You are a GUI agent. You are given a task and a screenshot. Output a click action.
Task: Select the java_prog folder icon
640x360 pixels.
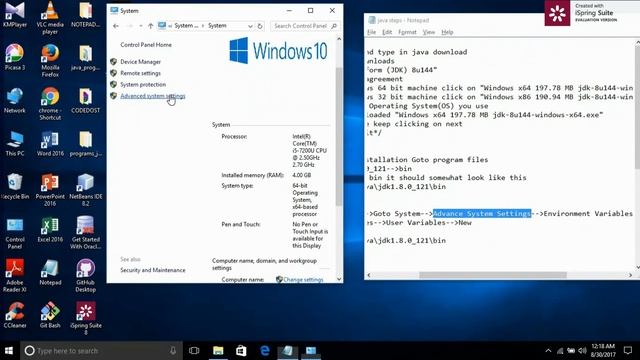[x=85, y=58]
